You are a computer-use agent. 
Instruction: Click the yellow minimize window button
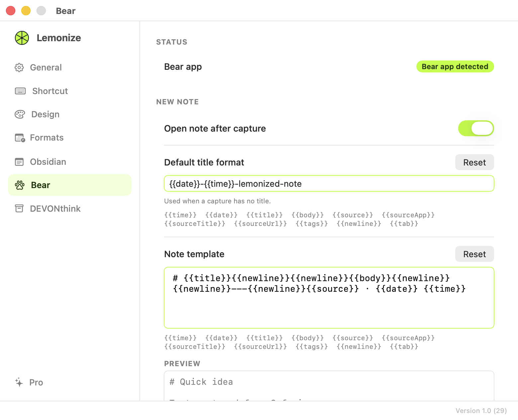pyautogui.click(x=26, y=11)
